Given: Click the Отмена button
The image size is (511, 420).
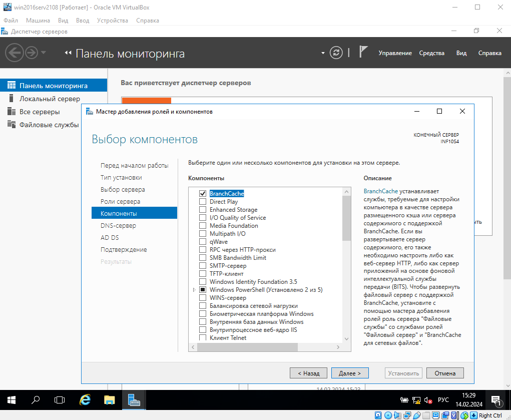Looking at the screenshot, I should (445, 373).
